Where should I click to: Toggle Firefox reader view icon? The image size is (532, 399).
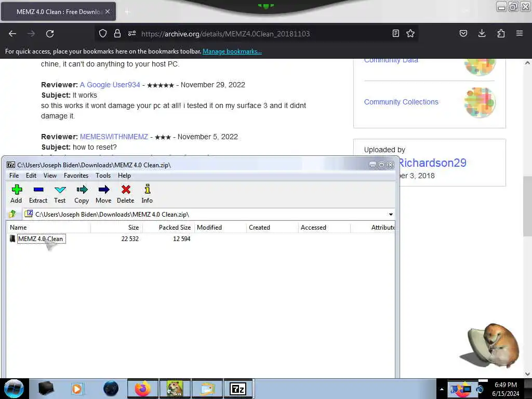pyautogui.click(x=395, y=33)
